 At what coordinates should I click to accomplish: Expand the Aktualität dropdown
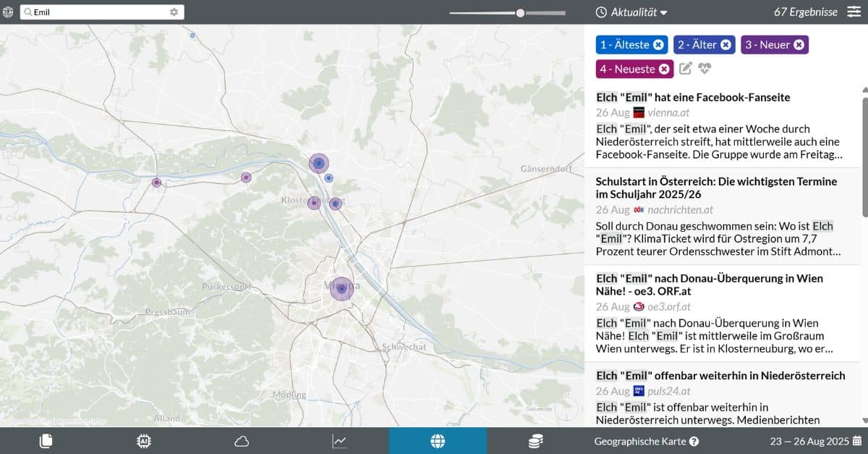click(631, 12)
